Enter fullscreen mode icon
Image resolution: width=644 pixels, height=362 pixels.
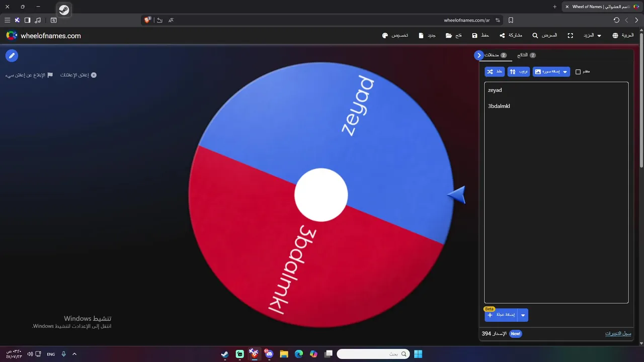click(x=571, y=36)
